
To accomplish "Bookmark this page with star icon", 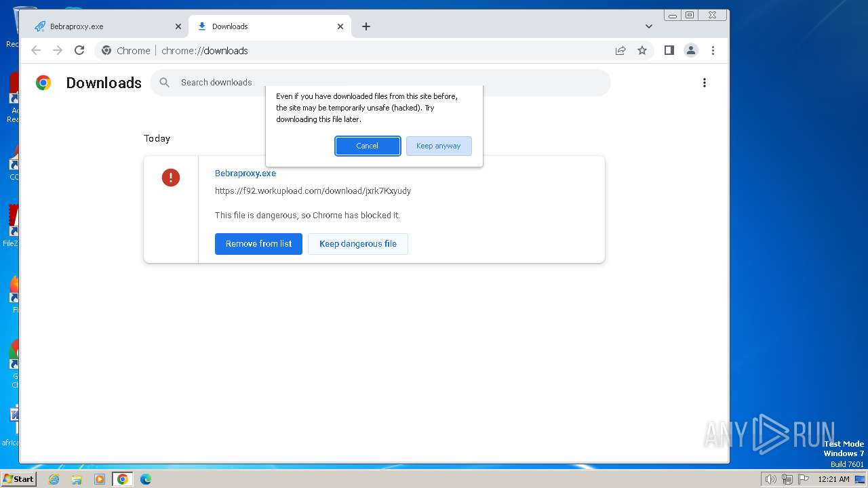I will tap(642, 50).
